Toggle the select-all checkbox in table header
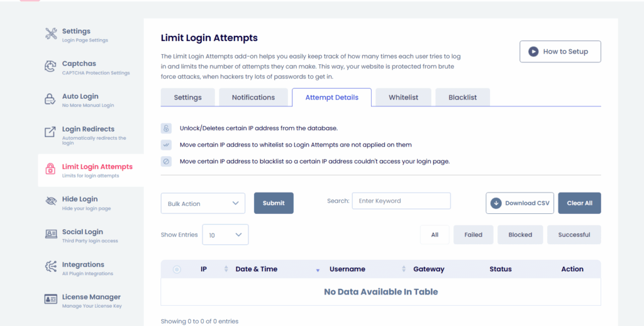 click(177, 269)
